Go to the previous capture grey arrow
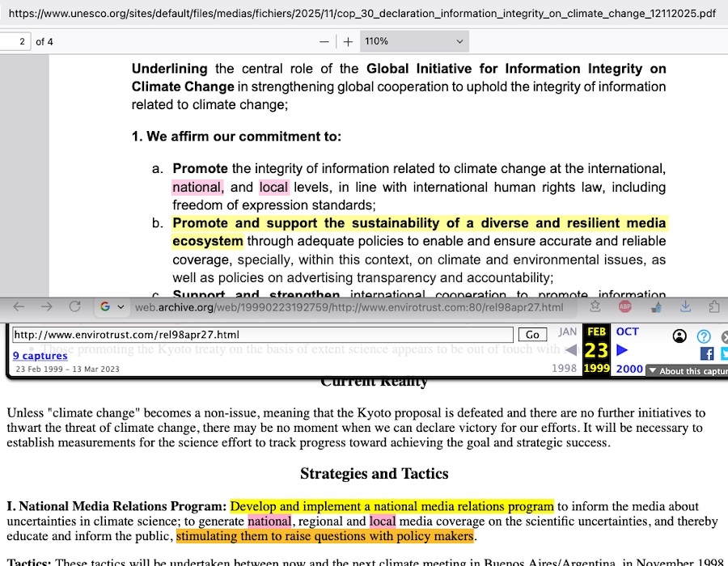The height and width of the screenshot is (566, 728). coord(570,350)
